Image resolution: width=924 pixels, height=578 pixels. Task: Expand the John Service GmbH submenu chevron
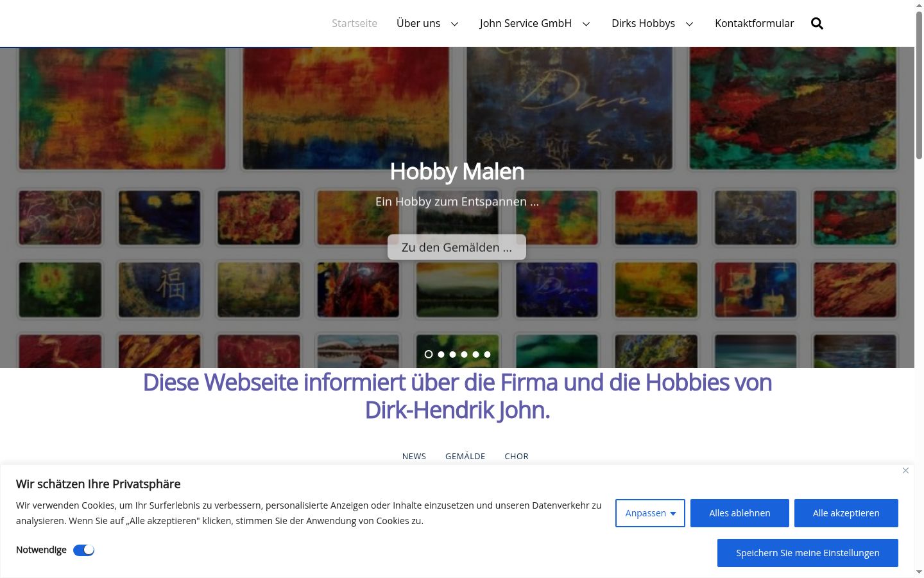click(586, 24)
